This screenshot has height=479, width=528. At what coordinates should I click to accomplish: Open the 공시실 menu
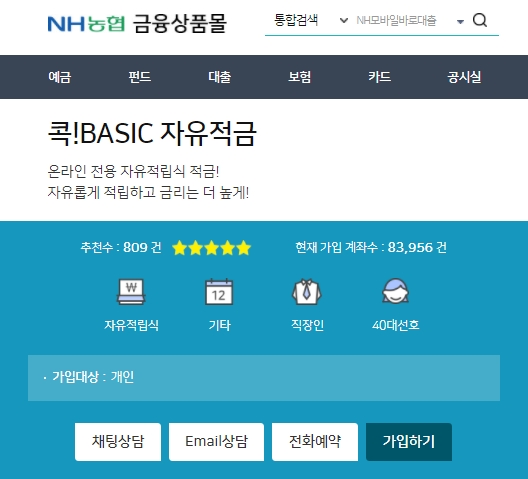[x=464, y=77]
